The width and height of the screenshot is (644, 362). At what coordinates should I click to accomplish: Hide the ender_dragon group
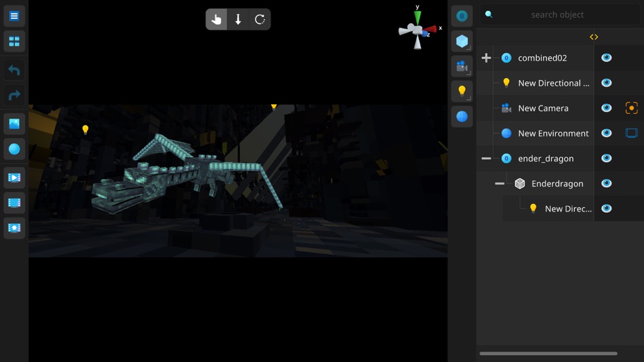[606, 158]
